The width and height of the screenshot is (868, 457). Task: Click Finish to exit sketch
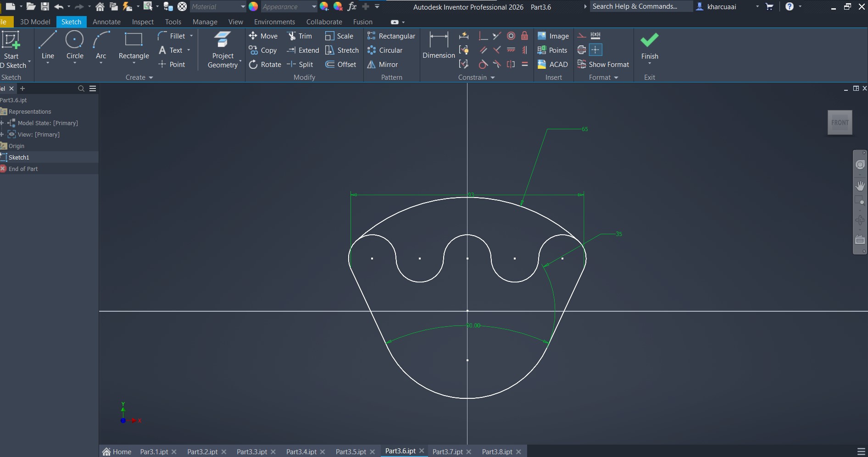click(649, 46)
